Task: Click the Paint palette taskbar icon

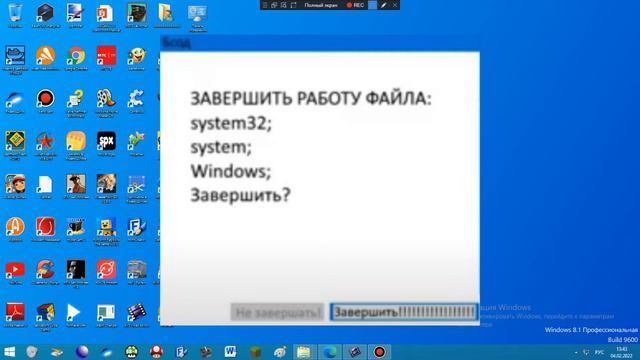Action: coord(280,352)
